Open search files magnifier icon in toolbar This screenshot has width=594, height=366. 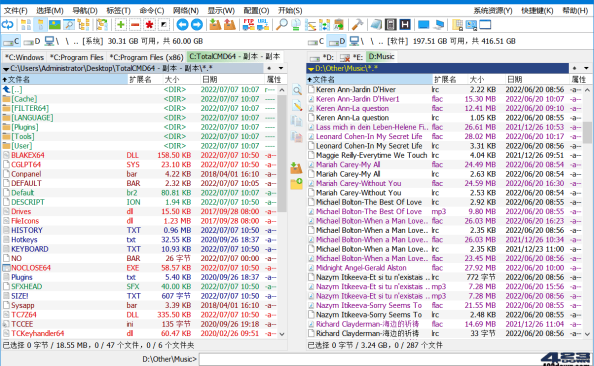[x=281, y=25]
